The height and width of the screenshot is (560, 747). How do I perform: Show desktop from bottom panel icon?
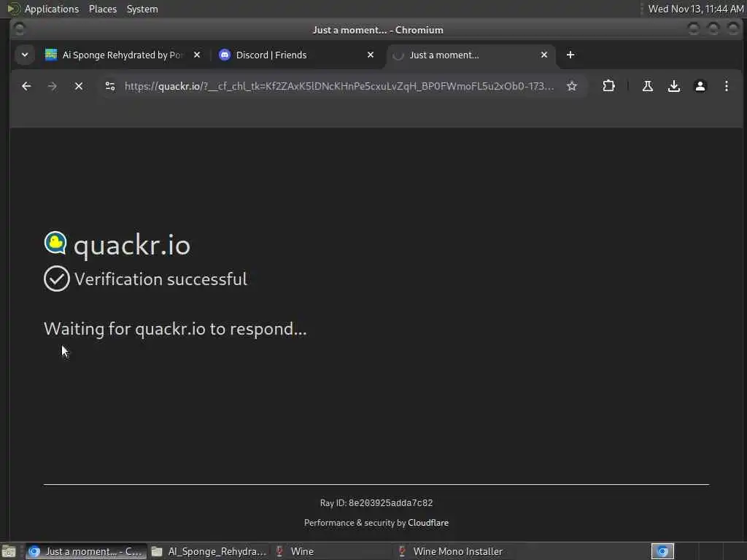point(9,551)
